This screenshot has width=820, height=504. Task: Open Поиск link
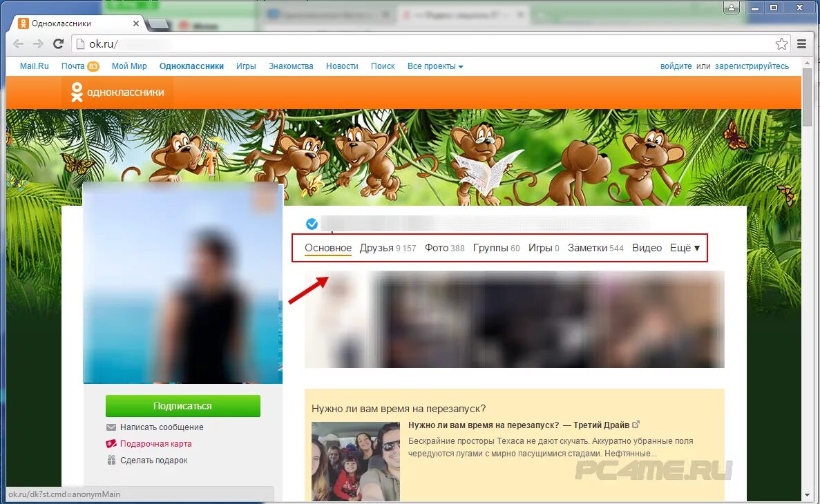(383, 66)
